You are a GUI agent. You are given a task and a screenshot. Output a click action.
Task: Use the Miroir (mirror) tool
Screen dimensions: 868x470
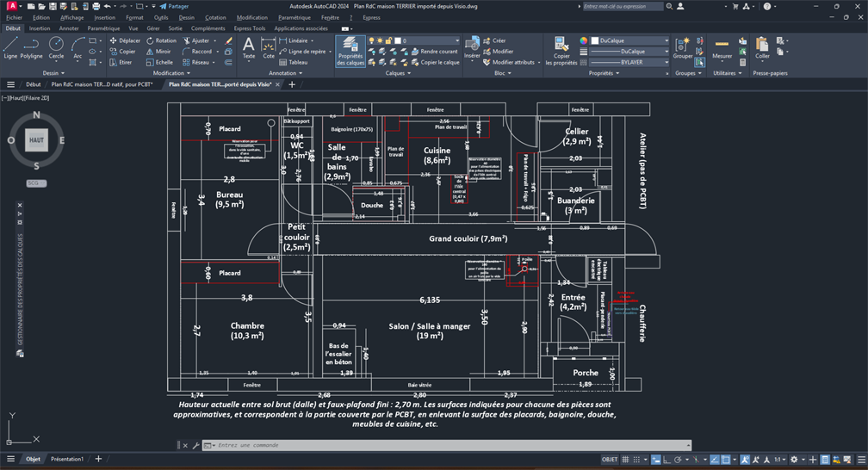(x=158, y=52)
